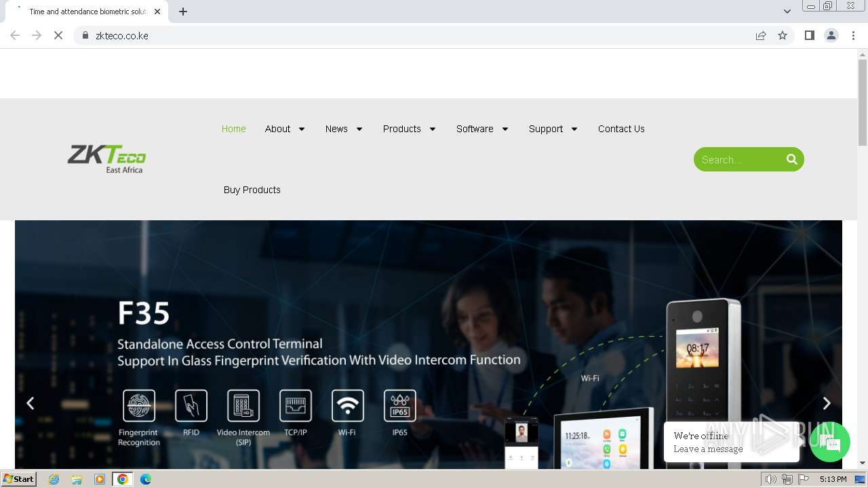Click the volume tray icon
The image size is (868, 488).
click(x=771, y=479)
